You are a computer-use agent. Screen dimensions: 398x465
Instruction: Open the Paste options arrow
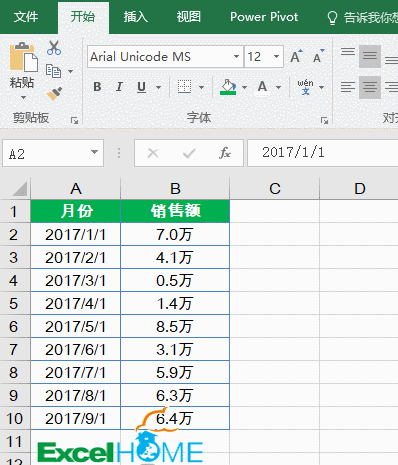(23, 98)
